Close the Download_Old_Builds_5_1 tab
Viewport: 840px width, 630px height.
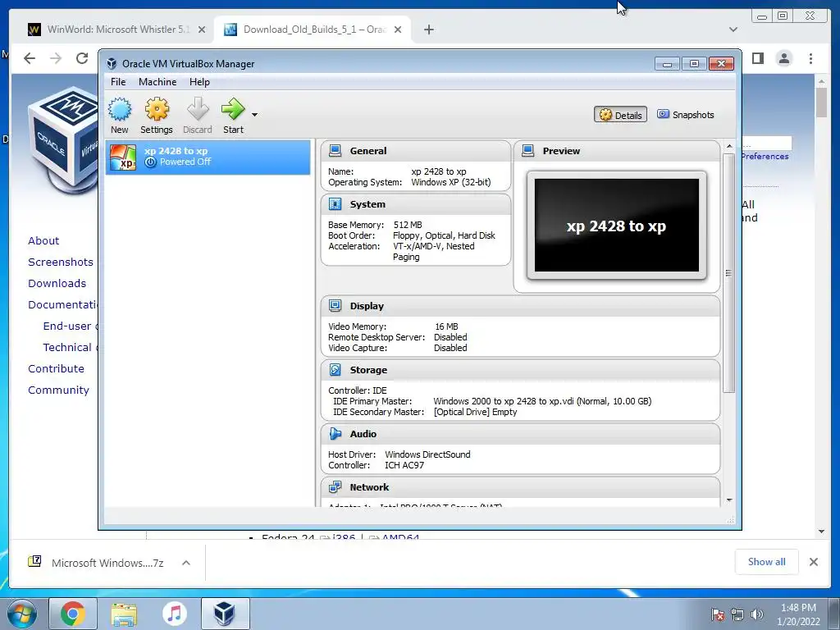pos(398,30)
